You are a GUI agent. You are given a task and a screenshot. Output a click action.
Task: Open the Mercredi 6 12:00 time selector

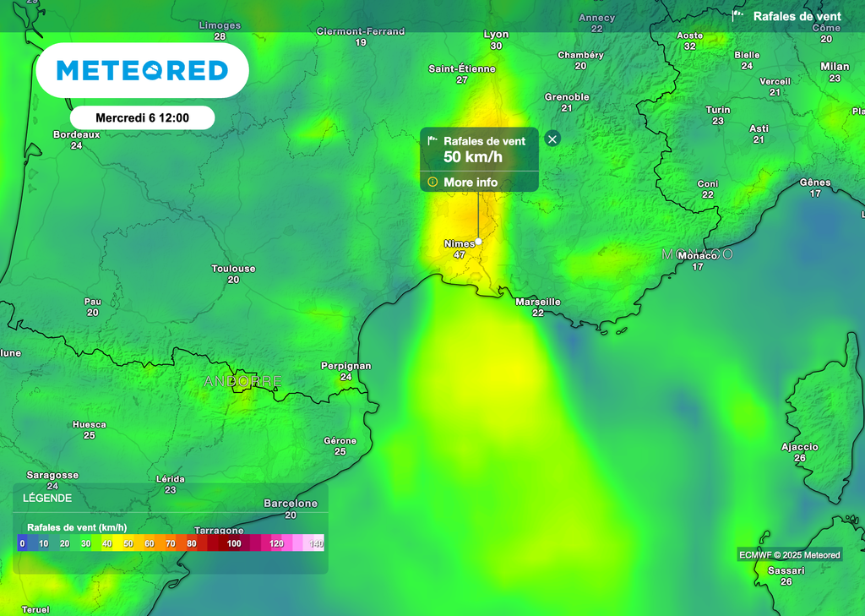142,117
